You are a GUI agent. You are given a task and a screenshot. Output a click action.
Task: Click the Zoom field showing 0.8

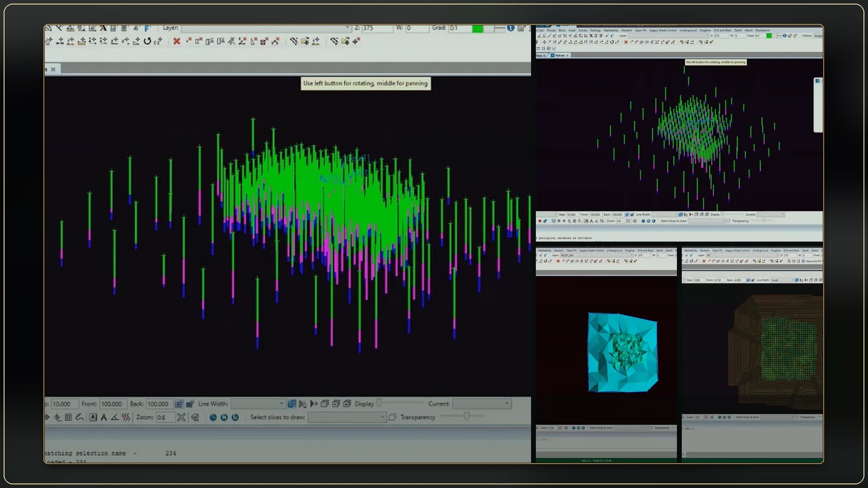[165, 417]
